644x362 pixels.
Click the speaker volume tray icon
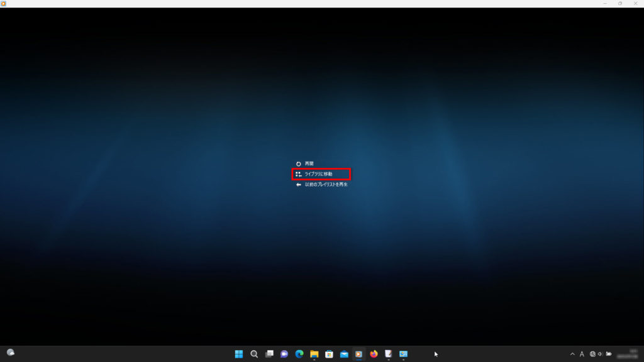[601, 354]
